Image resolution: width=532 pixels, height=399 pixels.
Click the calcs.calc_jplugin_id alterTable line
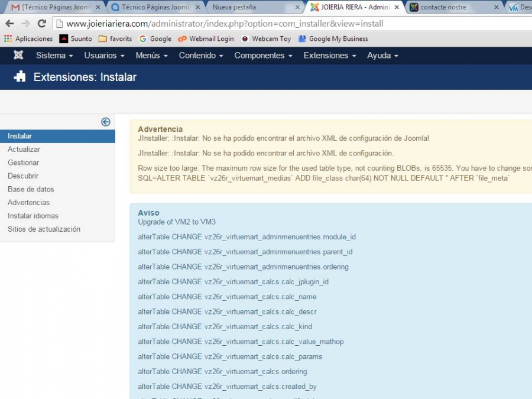[233, 281]
